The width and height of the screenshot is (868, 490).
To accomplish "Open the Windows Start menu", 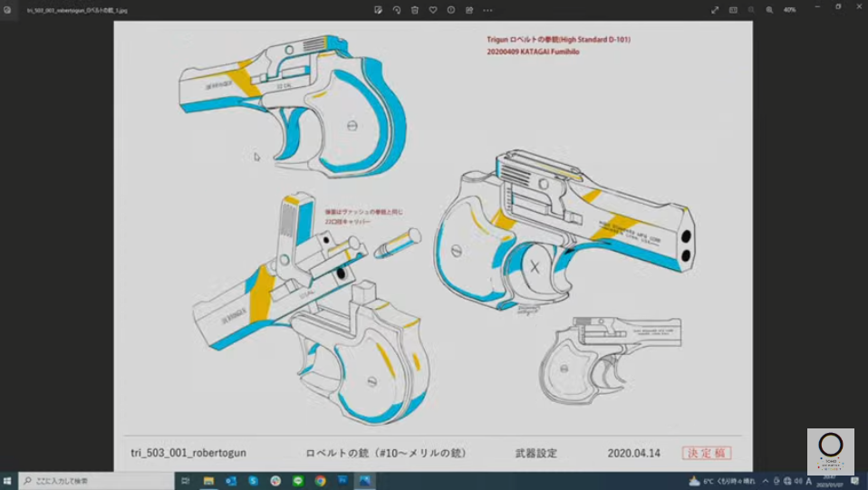I will click(x=7, y=481).
